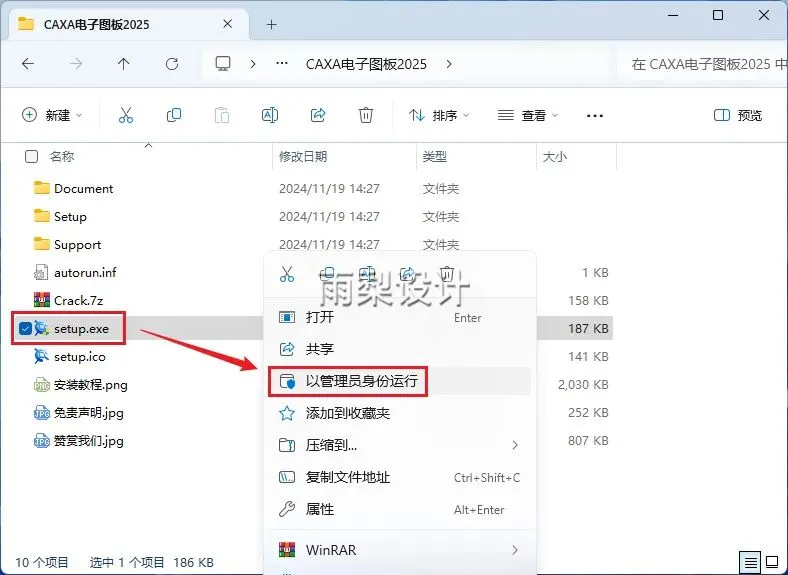Select 添加到收藏夹 in the context menu

[400, 413]
